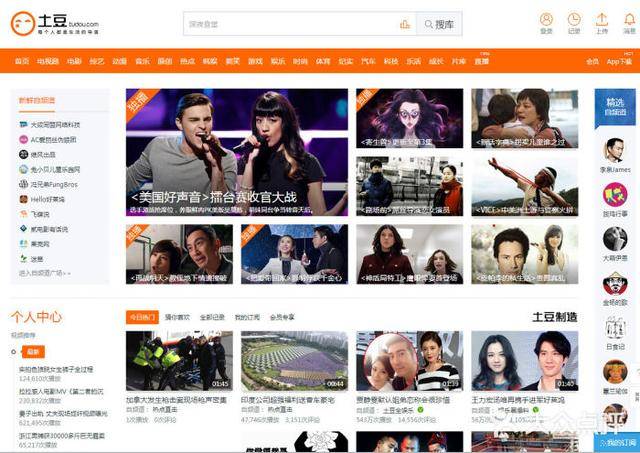Open the 美国好声音 featured video banner
640x453 pixels.
pos(237,153)
